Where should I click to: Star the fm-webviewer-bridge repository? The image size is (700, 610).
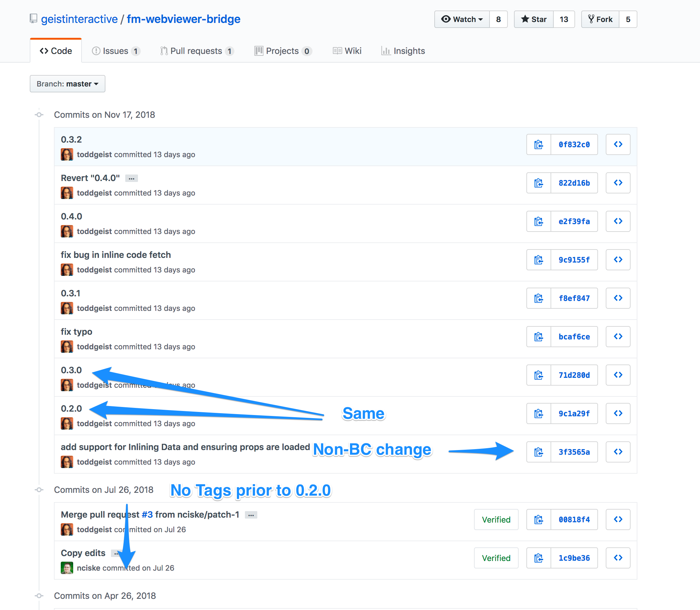point(534,20)
